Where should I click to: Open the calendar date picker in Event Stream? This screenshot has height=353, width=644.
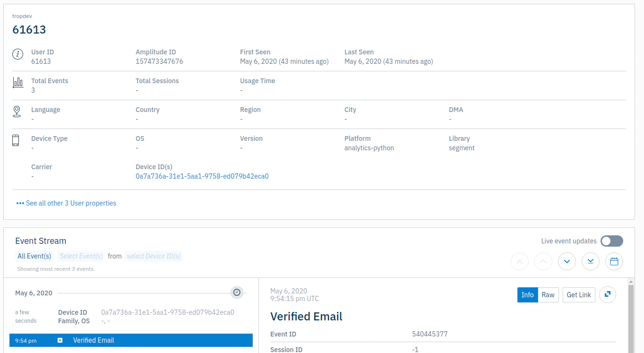pos(614,261)
